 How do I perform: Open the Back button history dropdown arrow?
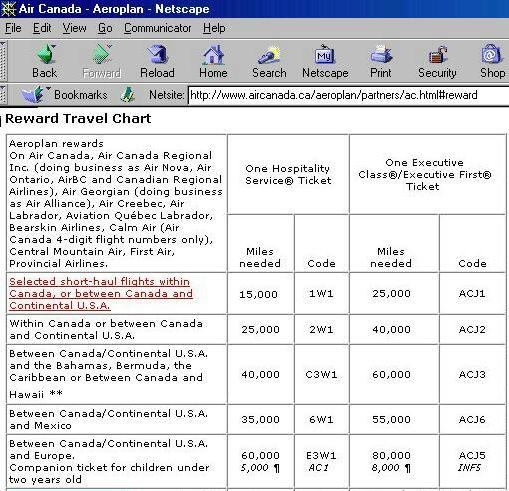pyautogui.click(x=54, y=46)
